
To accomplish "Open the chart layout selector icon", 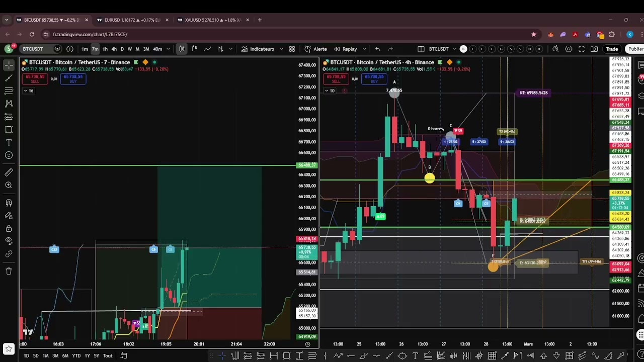I will [x=421, y=49].
